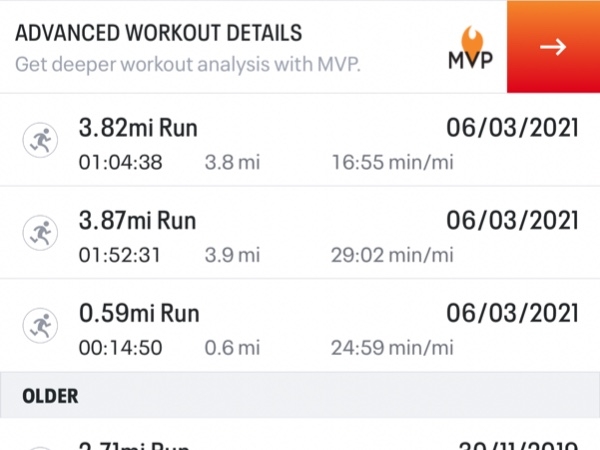Click the 01:52:31 duration text
600x450 pixels.
point(120,255)
